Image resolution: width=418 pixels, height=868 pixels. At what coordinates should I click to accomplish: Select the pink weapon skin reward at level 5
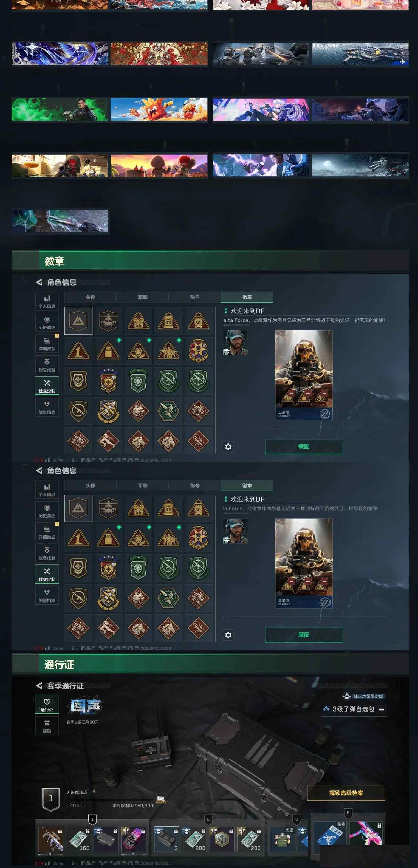coord(366,833)
